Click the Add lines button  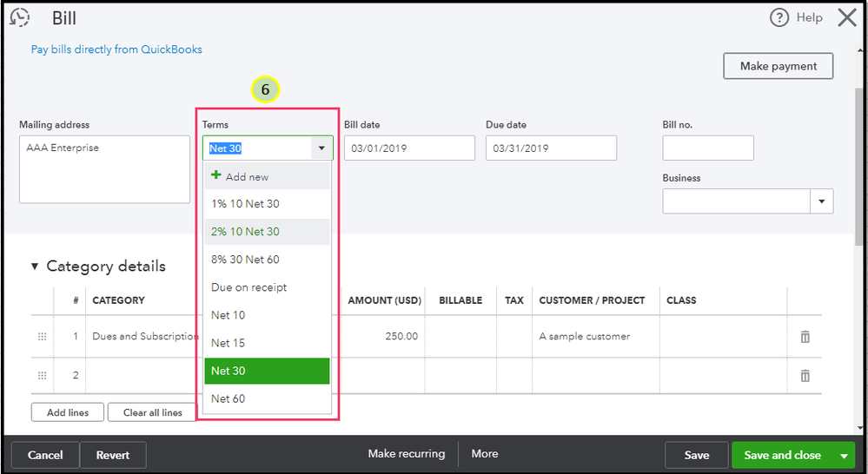68,412
